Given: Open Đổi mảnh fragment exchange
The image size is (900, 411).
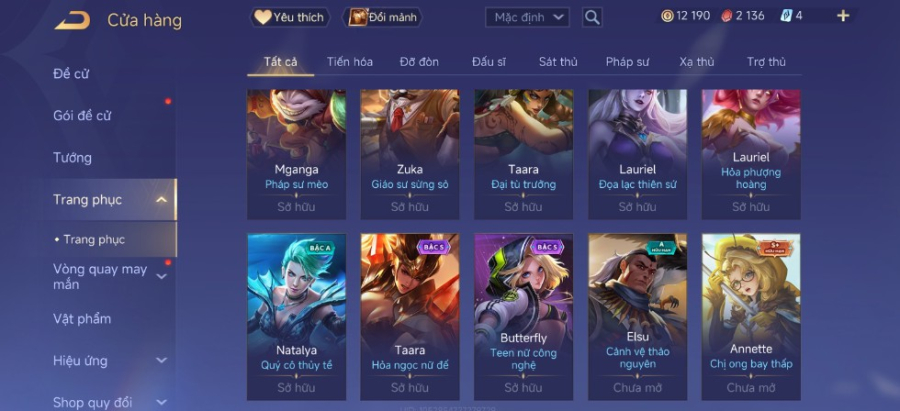Looking at the screenshot, I should coord(382,17).
